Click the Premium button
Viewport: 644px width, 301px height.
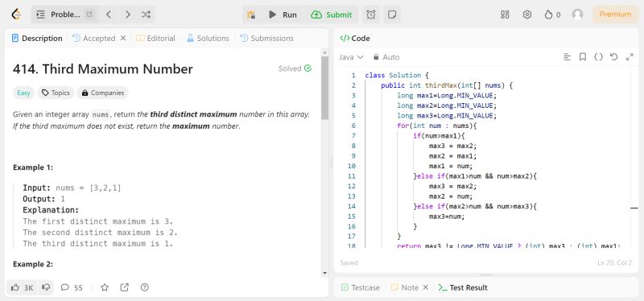pos(615,14)
